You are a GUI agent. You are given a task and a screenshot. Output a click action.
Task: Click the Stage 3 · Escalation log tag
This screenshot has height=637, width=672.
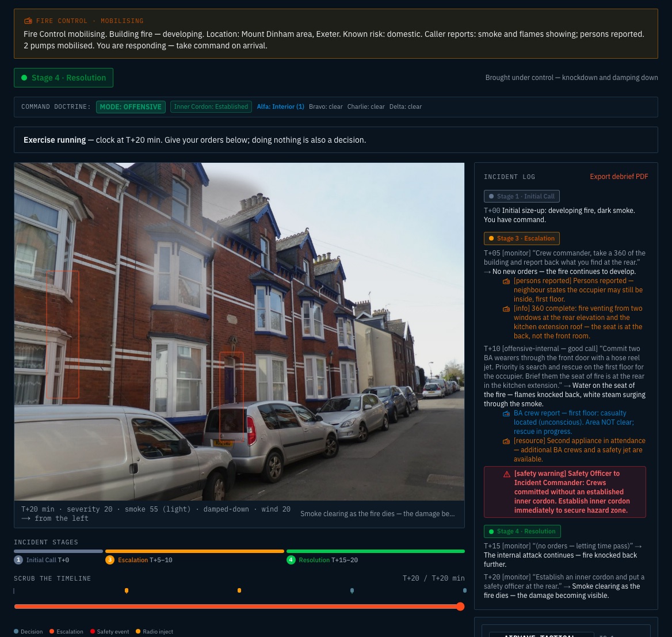pos(522,238)
